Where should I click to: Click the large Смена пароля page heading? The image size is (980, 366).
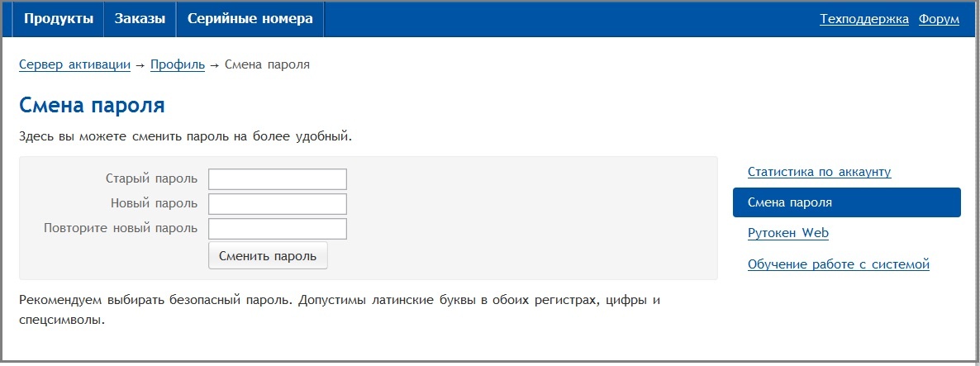pyautogui.click(x=92, y=106)
